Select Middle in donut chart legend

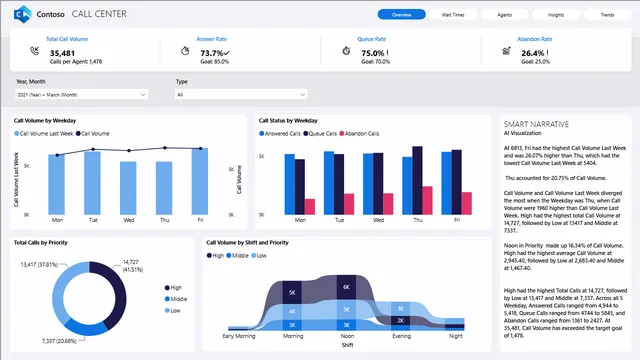176,299
